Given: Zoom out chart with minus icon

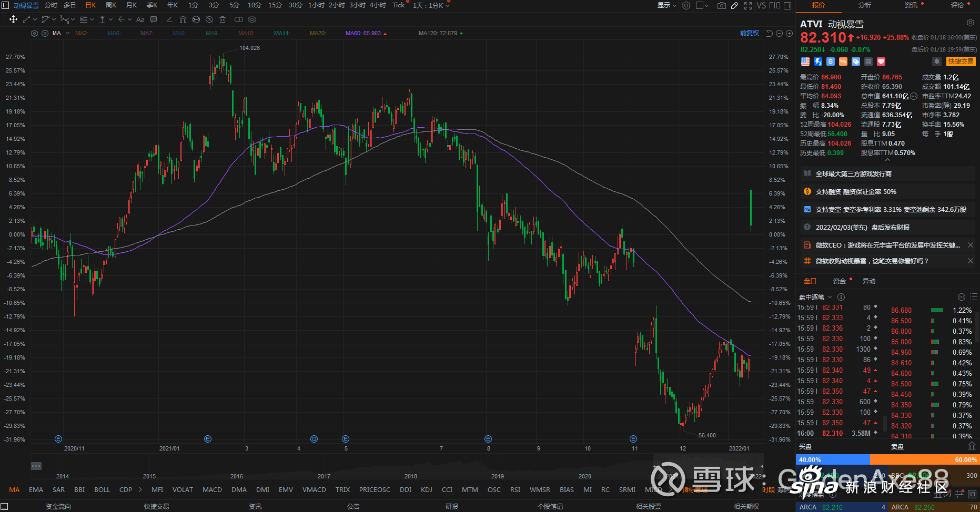Looking at the screenshot, I should coord(779,33).
